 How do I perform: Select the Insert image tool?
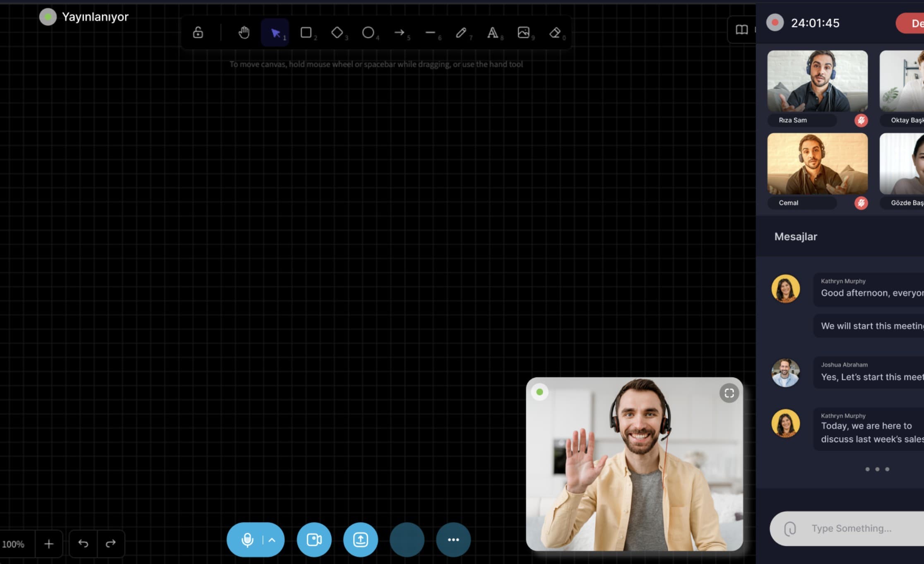click(523, 32)
